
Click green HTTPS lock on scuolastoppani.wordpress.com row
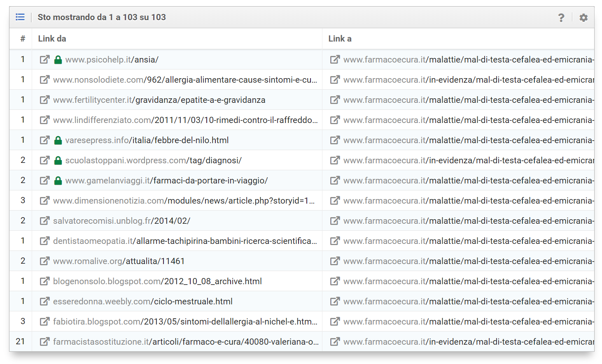click(x=58, y=160)
